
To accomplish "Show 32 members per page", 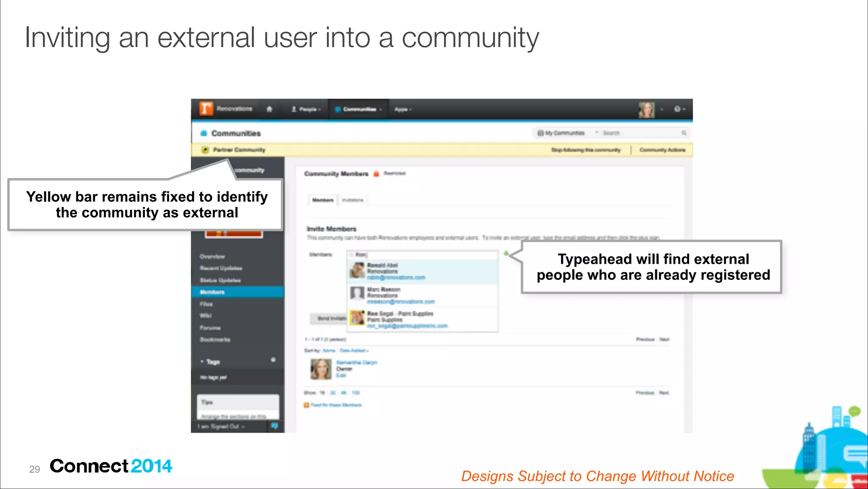I will click(x=333, y=393).
